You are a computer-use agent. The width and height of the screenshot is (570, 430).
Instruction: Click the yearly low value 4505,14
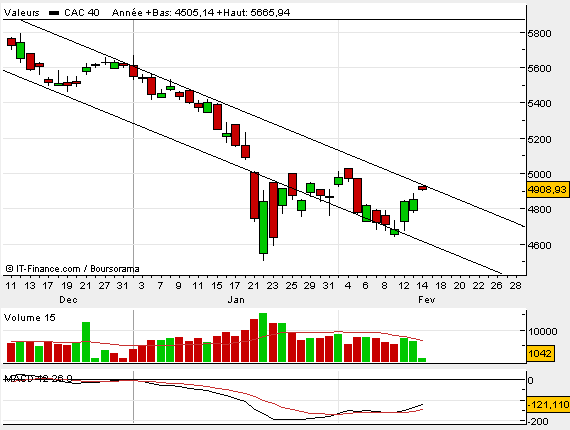(x=193, y=13)
